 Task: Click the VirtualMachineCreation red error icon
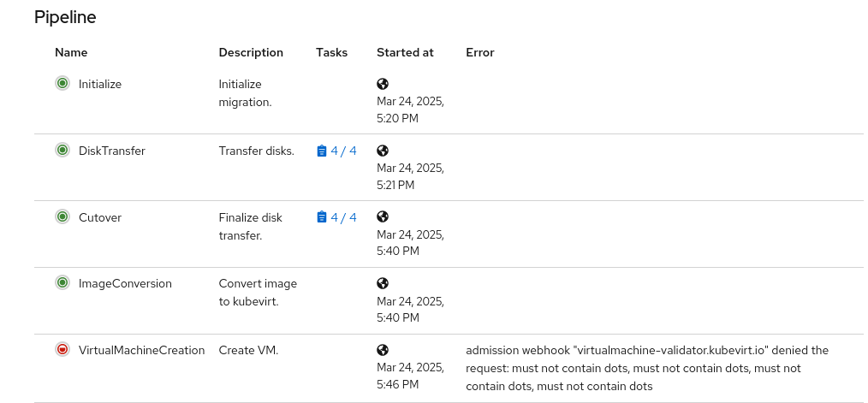pyautogui.click(x=62, y=350)
